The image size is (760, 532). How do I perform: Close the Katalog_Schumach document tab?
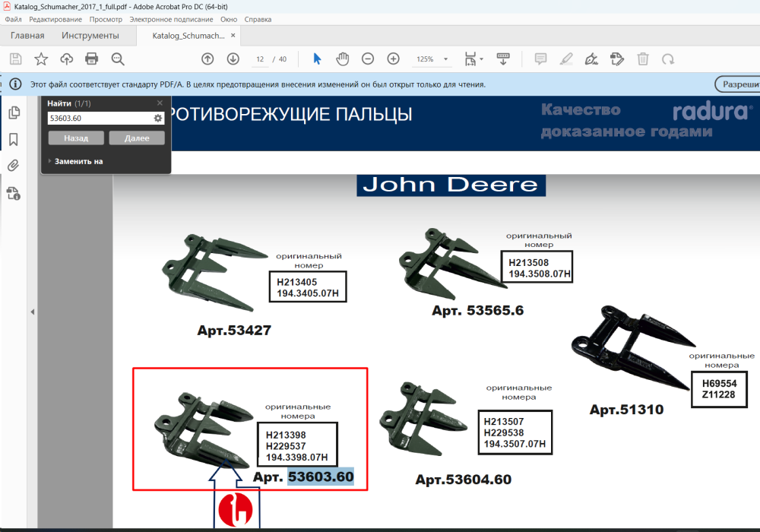tap(233, 36)
